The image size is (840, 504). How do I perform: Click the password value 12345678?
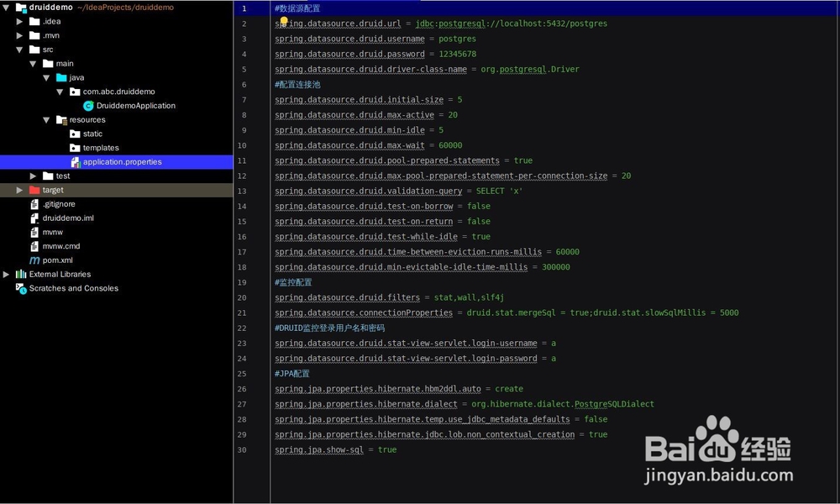(458, 54)
